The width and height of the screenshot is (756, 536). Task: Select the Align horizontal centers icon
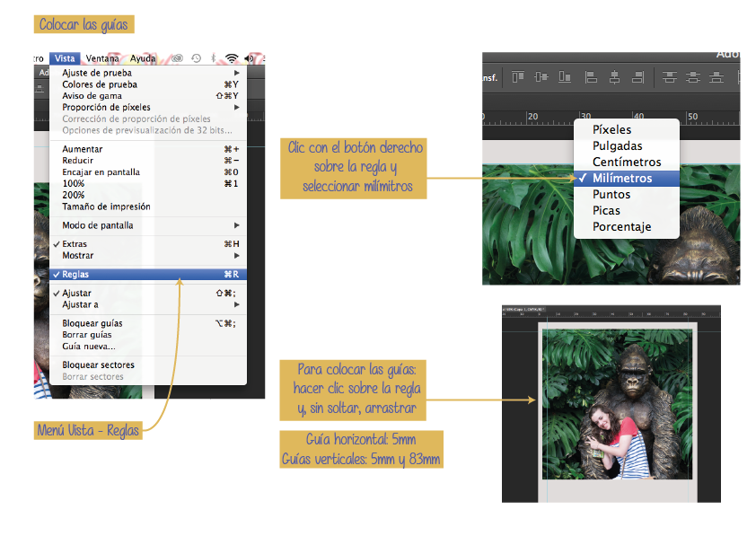614,77
